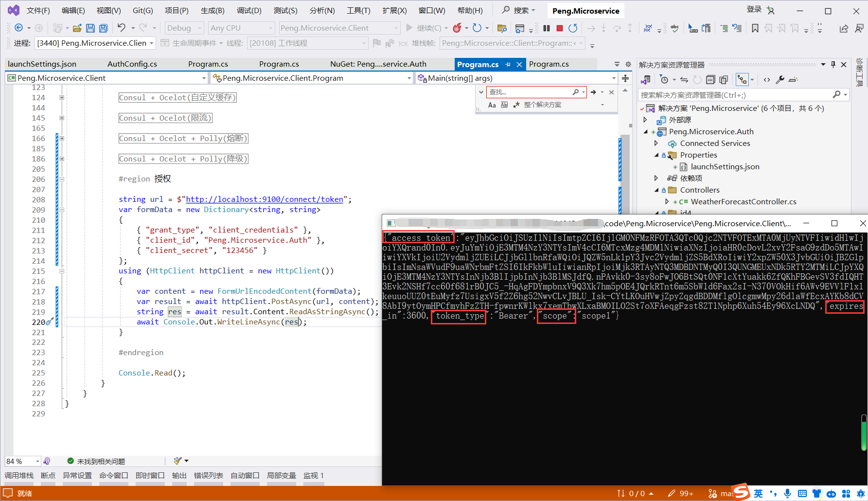The height and width of the screenshot is (501, 868).
Task: Toggle a bookmark on the current line
Action: [755, 28]
